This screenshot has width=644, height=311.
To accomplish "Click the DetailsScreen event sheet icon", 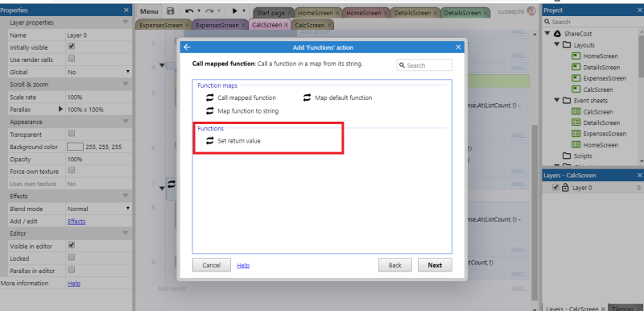I will pyautogui.click(x=576, y=122).
